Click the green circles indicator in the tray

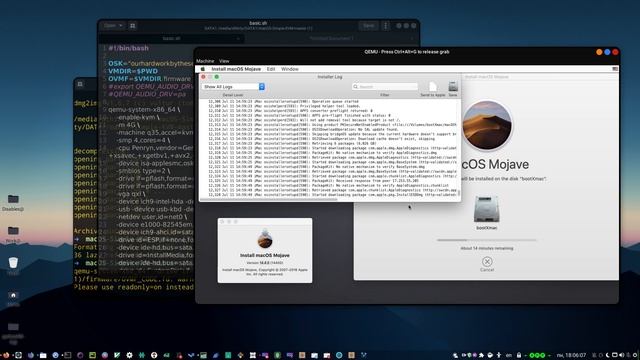tap(537, 356)
